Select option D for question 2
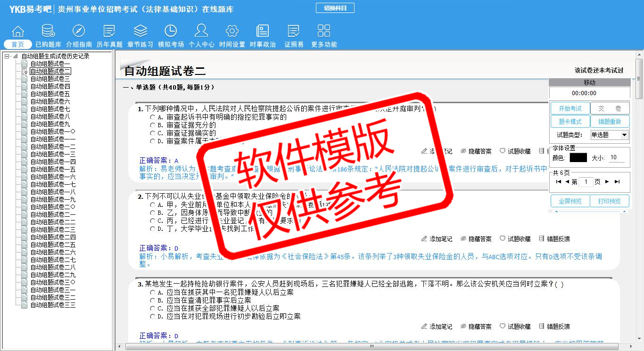644x351 pixels. (152, 229)
